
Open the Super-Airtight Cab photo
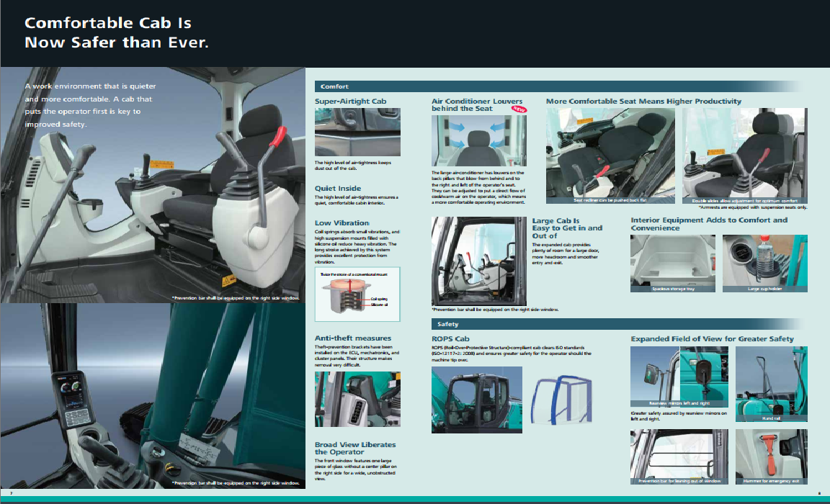(357, 132)
